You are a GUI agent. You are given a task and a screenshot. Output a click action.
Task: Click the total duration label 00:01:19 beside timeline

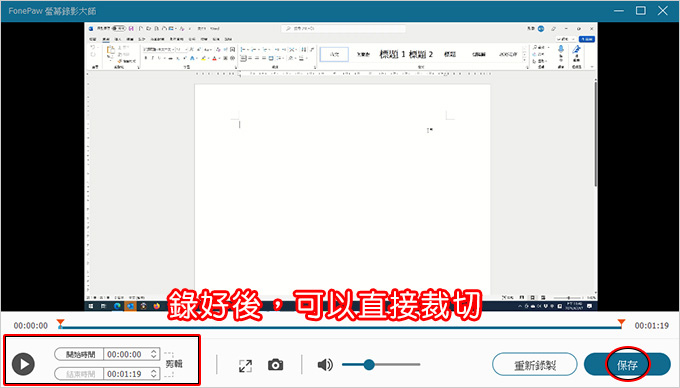[x=651, y=326]
